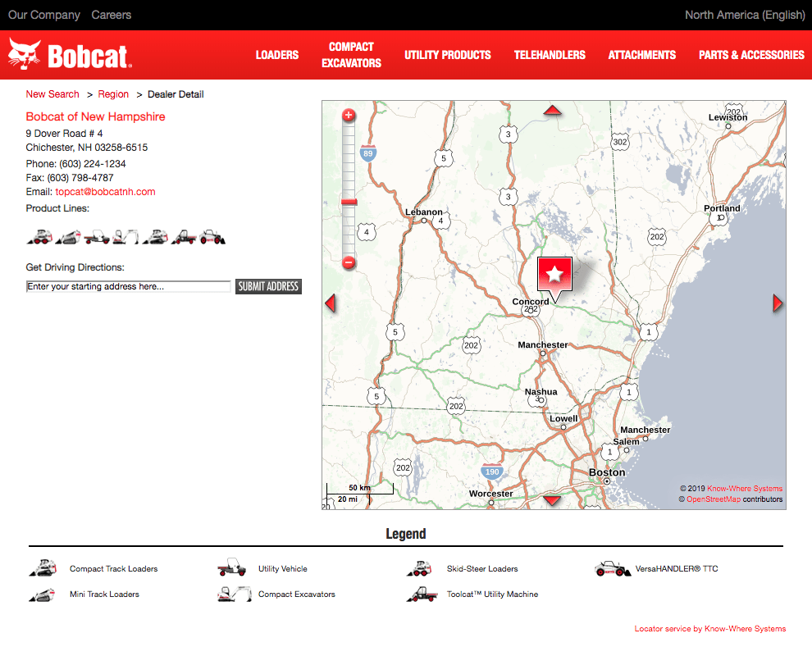
Task: Click the New Search breadcrumb link
Action: pos(52,94)
